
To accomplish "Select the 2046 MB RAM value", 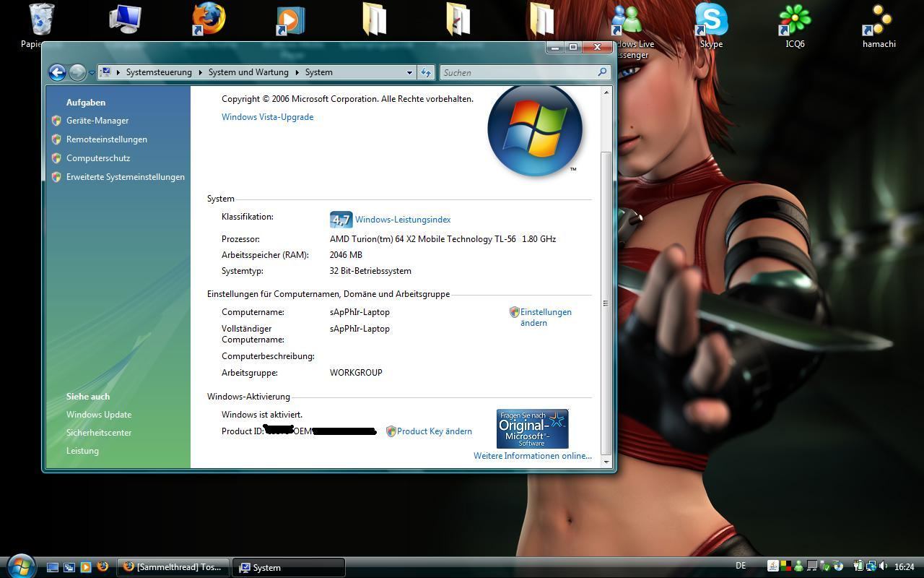I will pyautogui.click(x=346, y=255).
